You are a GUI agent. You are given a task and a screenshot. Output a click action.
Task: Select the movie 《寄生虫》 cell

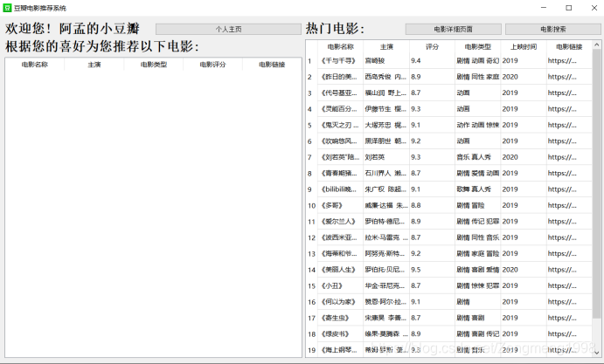[340, 319]
